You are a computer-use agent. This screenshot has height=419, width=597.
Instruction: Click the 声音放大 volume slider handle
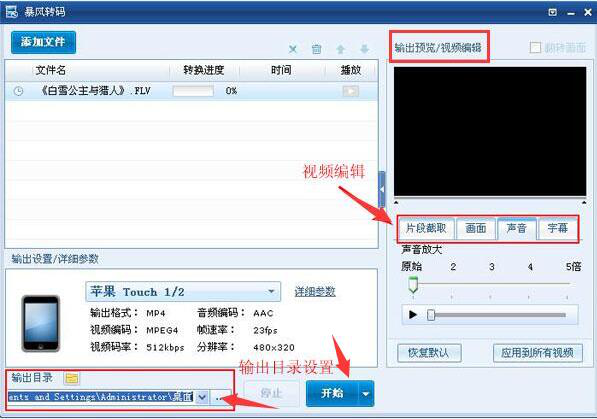(413, 285)
